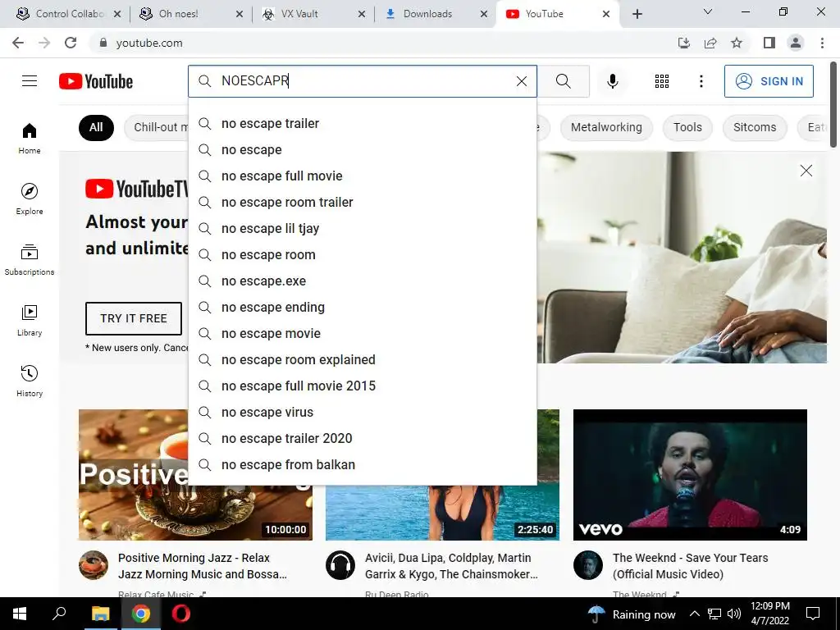Choose suggestion 'no escape trailer'
Image resolution: width=840 pixels, height=630 pixels.
coord(362,124)
